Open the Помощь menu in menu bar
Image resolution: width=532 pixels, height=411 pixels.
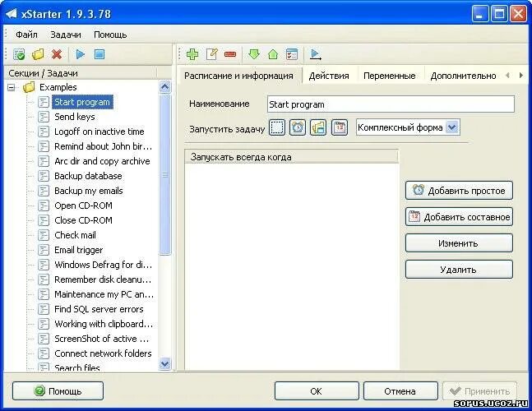pyautogui.click(x=110, y=35)
